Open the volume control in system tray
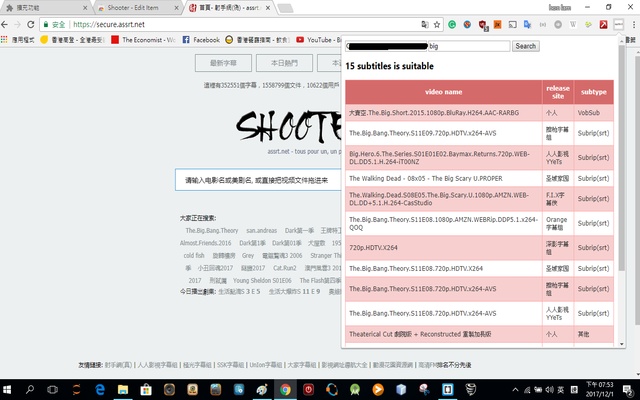This screenshot has width=640, height=400. point(550,390)
